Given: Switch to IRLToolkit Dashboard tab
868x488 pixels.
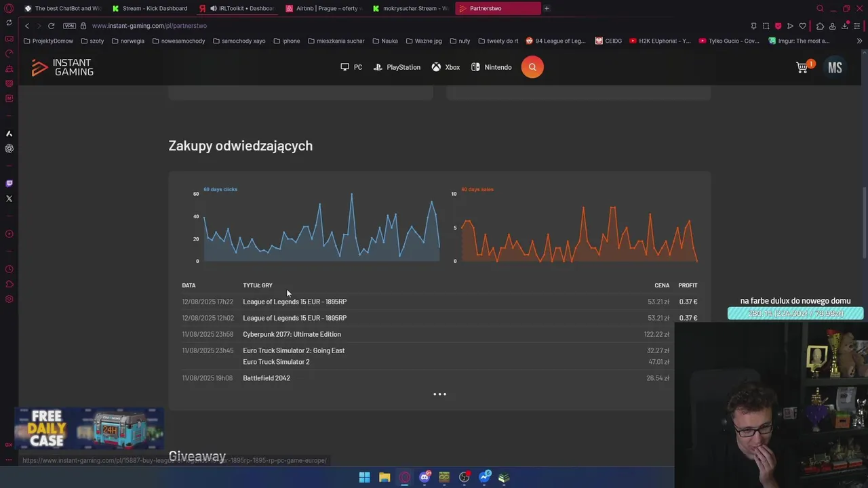Looking at the screenshot, I should pos(237,8).
